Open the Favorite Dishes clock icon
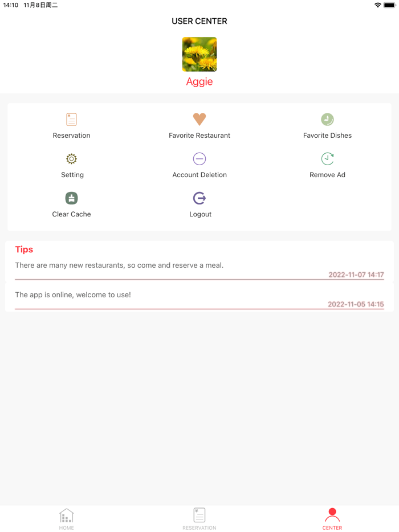This screenshot has width=399, height=532. [x=327, y=119]
